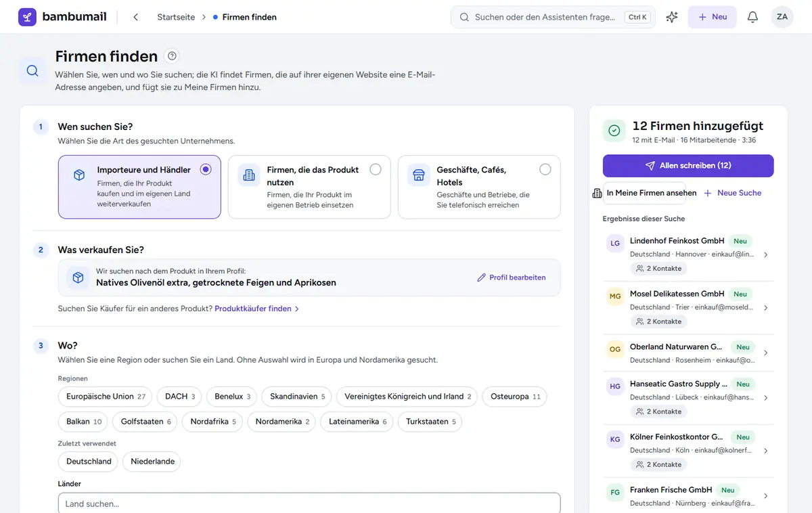This screenshot has height=513, width=812.
Task: Click the product box icon in Was verkaufen Sie
Action: tap(78, 277)
